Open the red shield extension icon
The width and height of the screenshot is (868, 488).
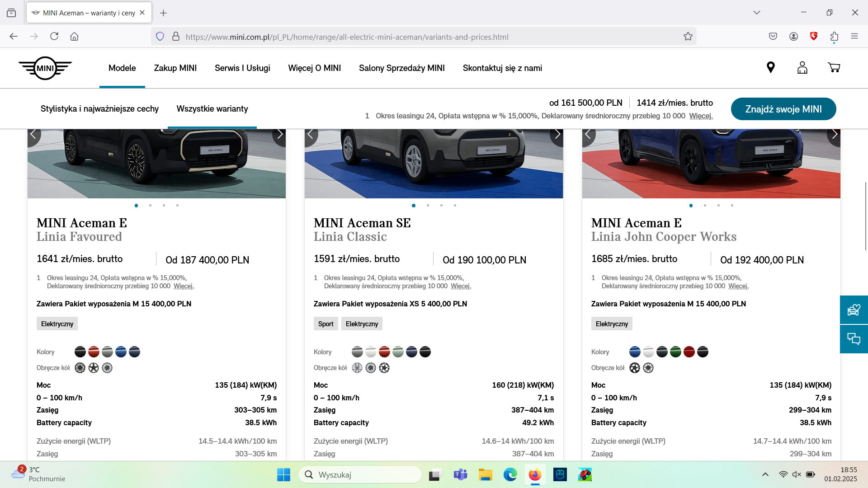click(x=814, y=37)
